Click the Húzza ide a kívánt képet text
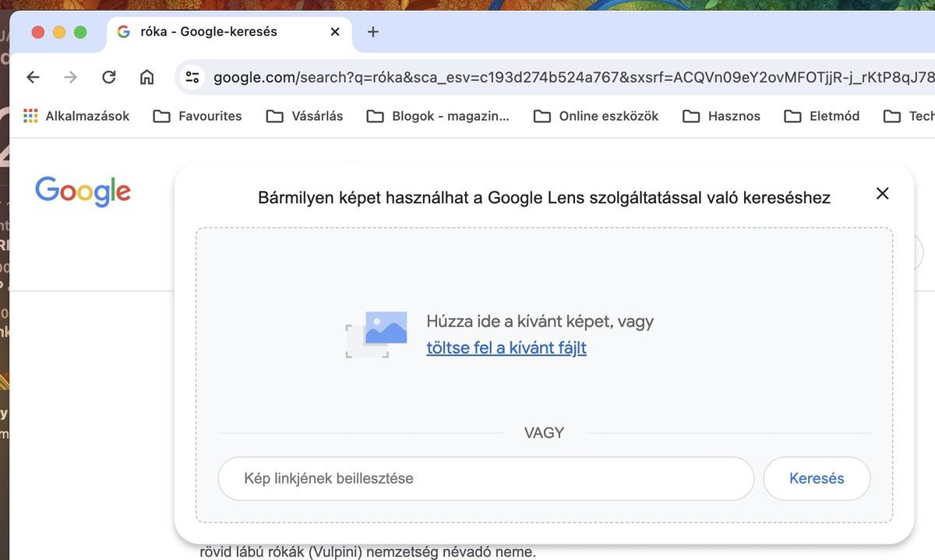Viewport: 935px width, 560px height. pos(540,321)
